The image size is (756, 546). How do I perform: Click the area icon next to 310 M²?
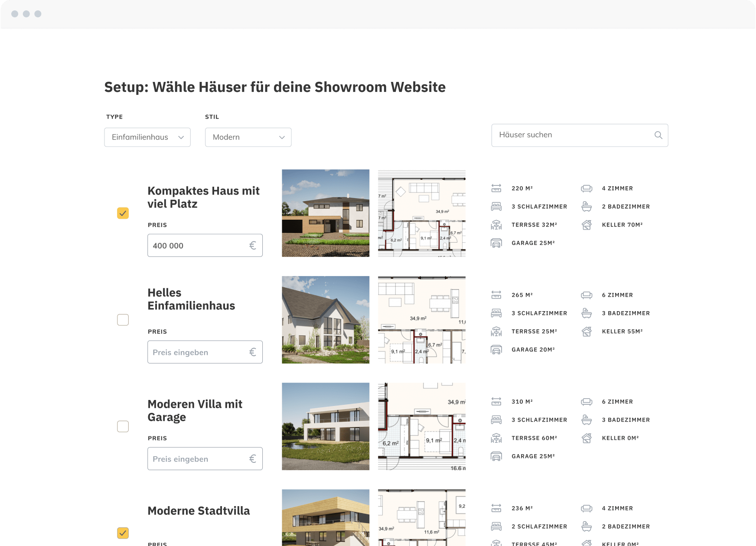pyautogui.click(x=496, y=402)
